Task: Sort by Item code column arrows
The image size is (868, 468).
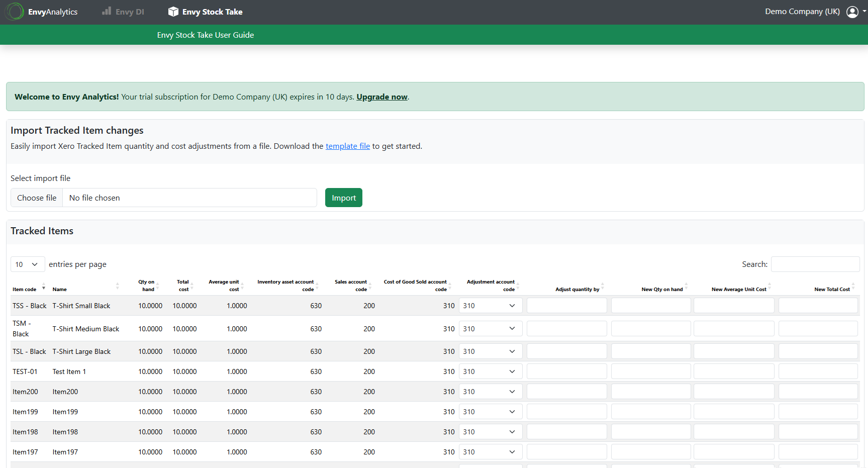Action: click(44, 286)
